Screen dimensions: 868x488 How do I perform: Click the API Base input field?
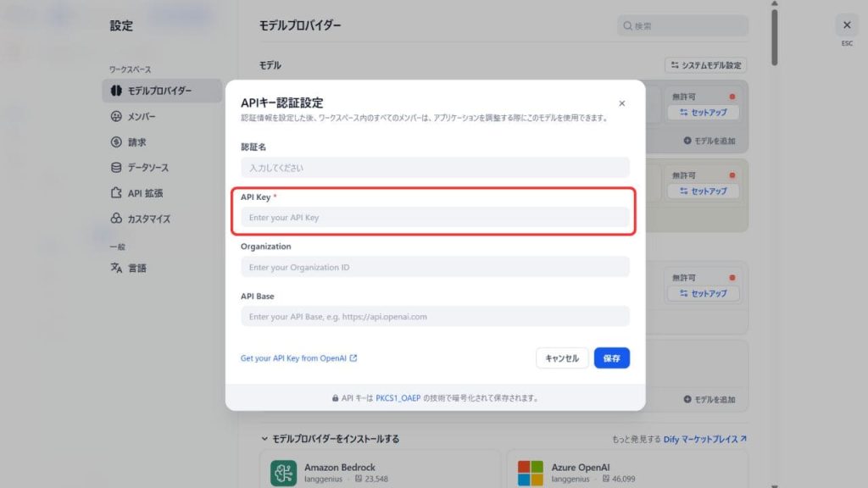click(435, 317)
